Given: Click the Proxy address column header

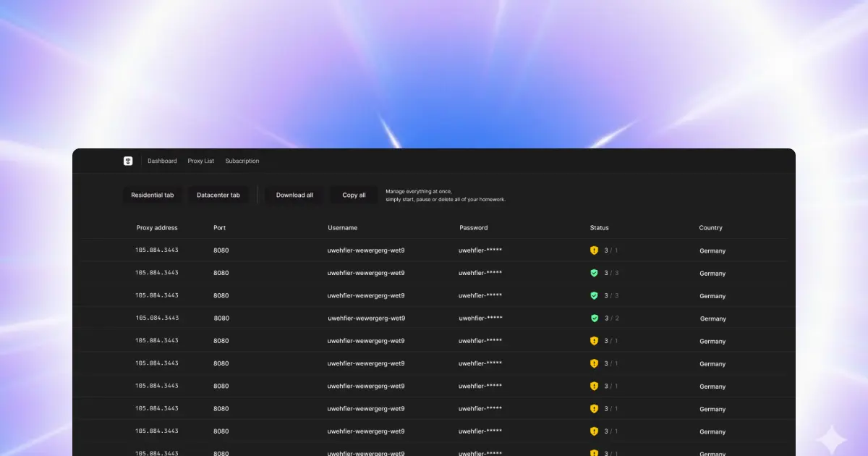Looking at the screenshot, I should point(157,228).
